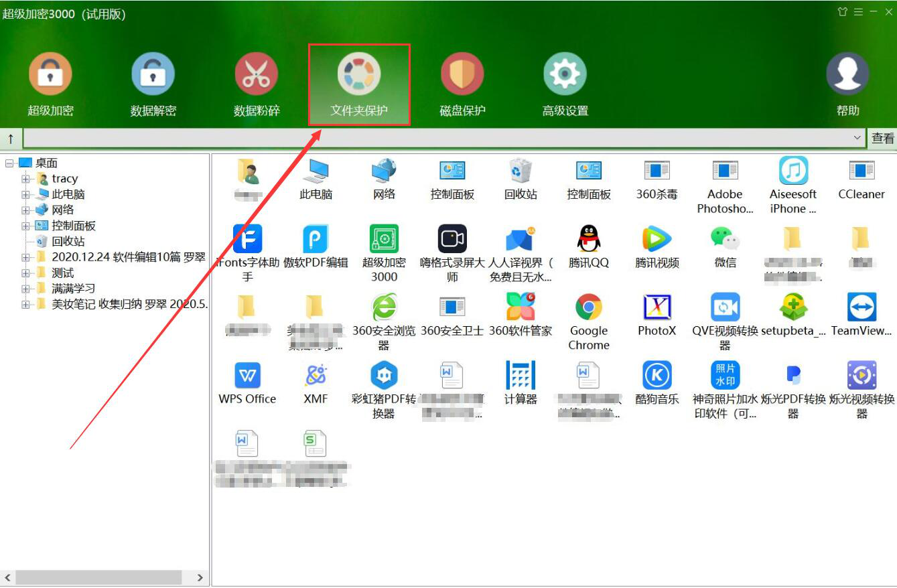
Task: Expand the 美妆笔记 folder node
Action: click(25, 304)
